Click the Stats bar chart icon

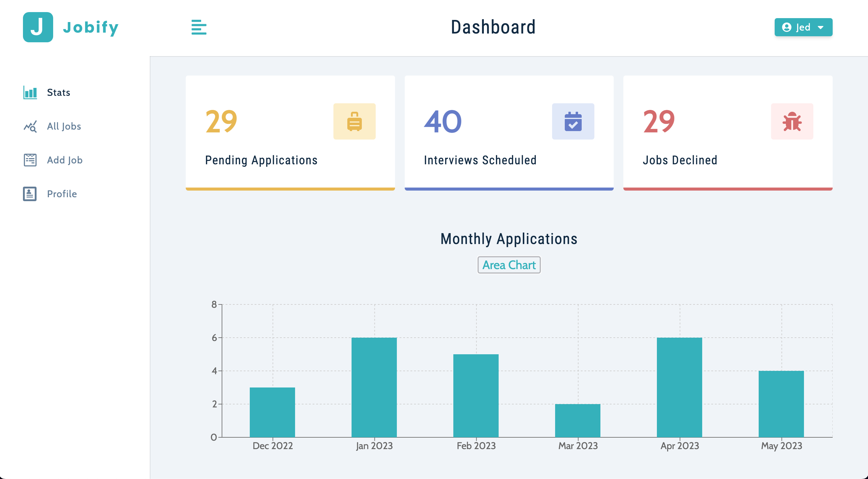(30, 92)
